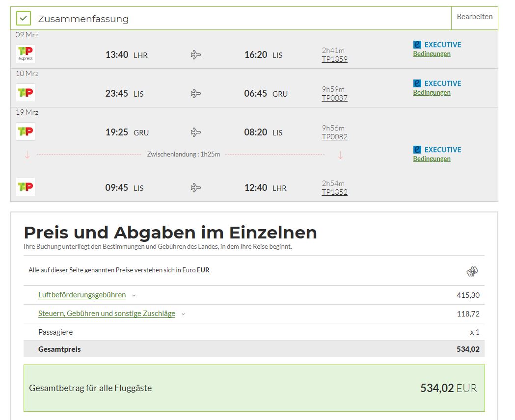Click the 9h59m flight duration
The height and width of the screenshot is (420, 515).
click(x=333, y=89)
